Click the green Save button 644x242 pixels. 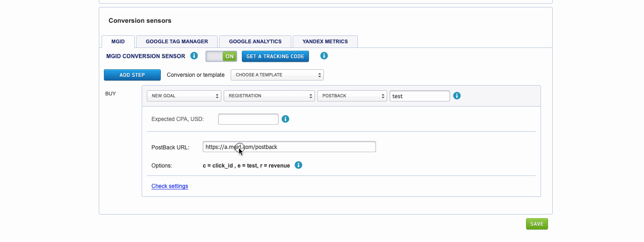coord(537,224)
